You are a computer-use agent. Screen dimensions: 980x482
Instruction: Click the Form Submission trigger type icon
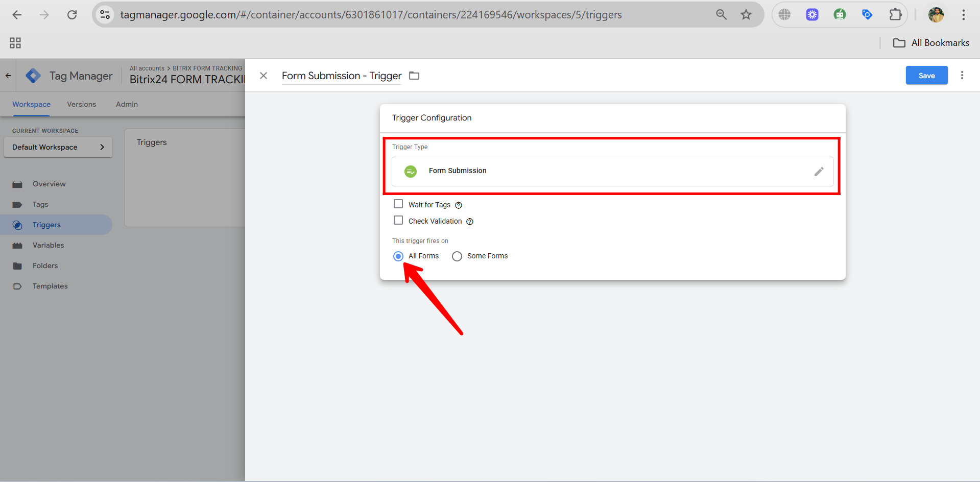click(411, 172)
